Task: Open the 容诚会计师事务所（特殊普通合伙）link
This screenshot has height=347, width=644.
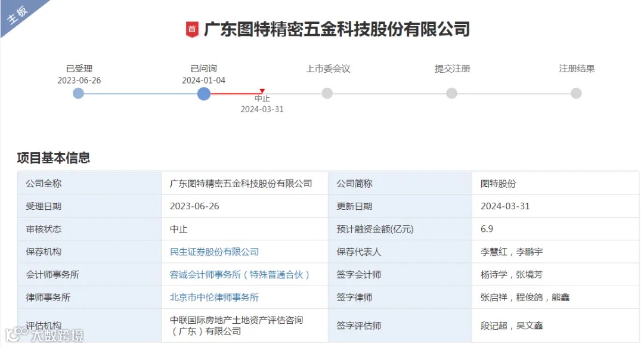Action: (x=240, y=275)
